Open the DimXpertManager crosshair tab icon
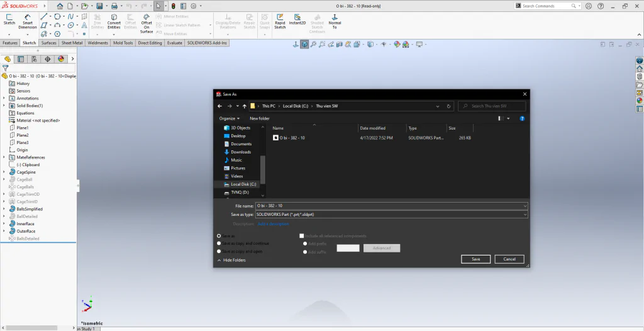The width and height of the screenshot is (644, 331). tap(47, 59)
